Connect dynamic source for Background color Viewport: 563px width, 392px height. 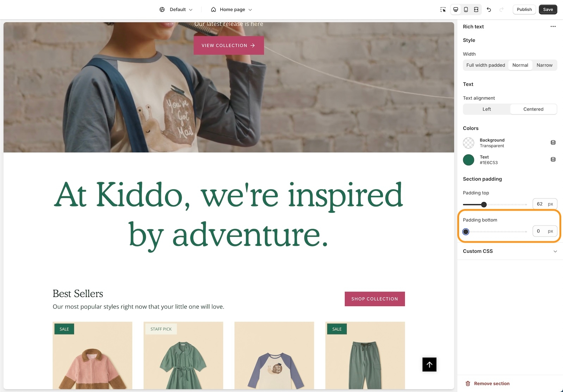(x=553, y=143)
